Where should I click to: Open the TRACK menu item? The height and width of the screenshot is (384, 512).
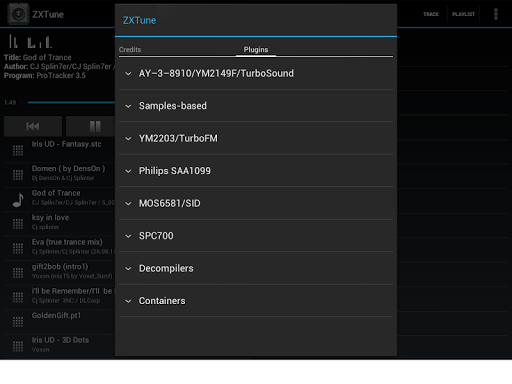[431, 14]
